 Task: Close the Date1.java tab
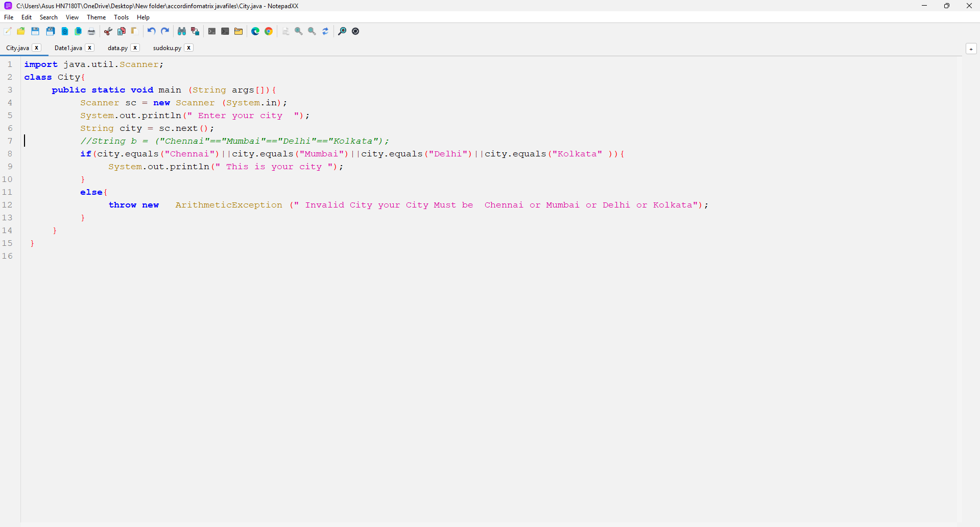(x=90, y=48)
